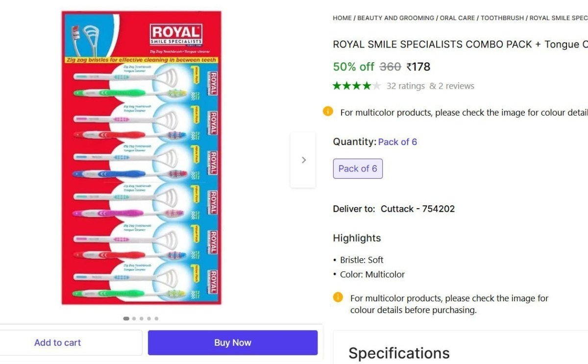588x364 pixels.
Task: Select the Pack of 6 quantity option
Action: click(x=358, y=169)
